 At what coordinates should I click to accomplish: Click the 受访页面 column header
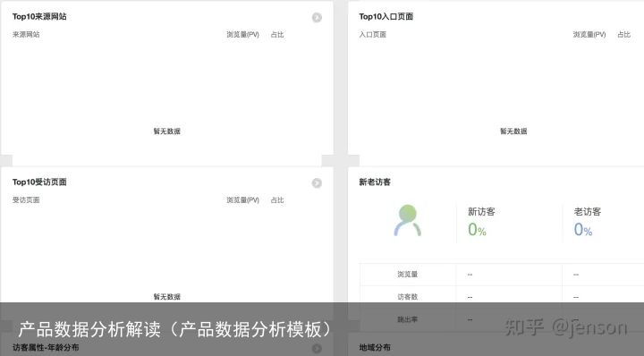26,200
